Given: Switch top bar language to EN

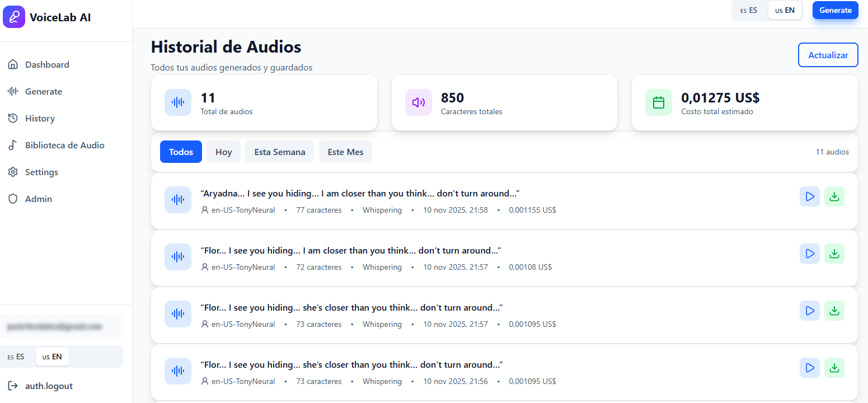Looking at the screenshot, I should (785, 10).
